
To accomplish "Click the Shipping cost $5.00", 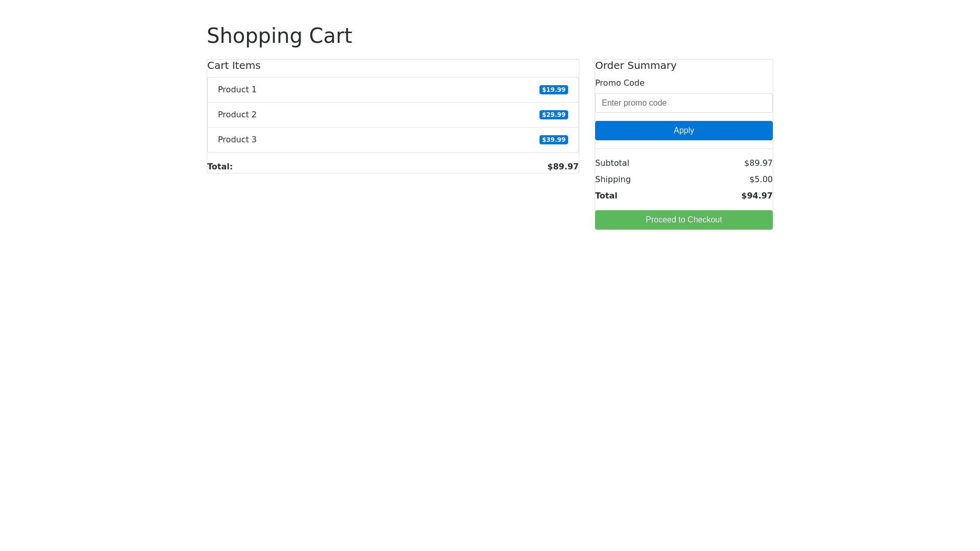I will tap(761, 180).
